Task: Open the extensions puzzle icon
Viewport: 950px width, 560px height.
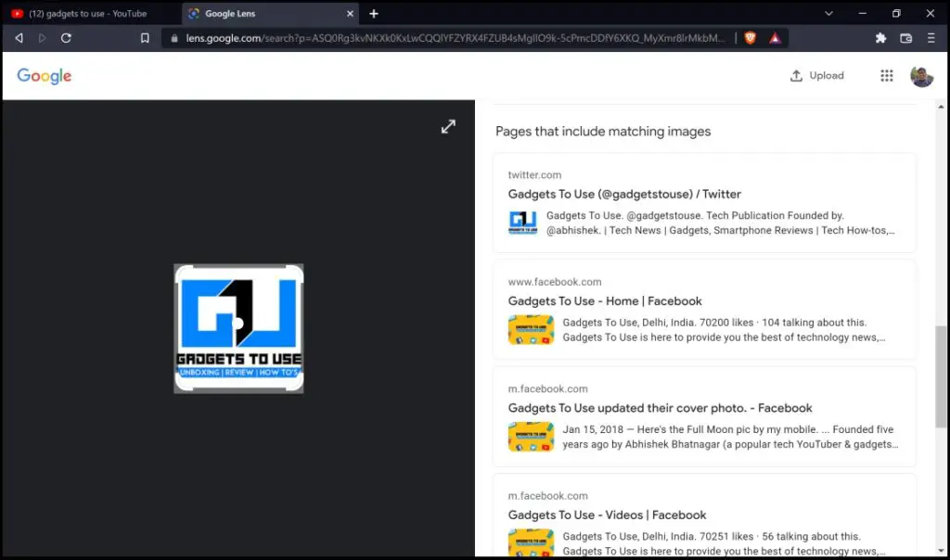Action: tap(881, 38)
